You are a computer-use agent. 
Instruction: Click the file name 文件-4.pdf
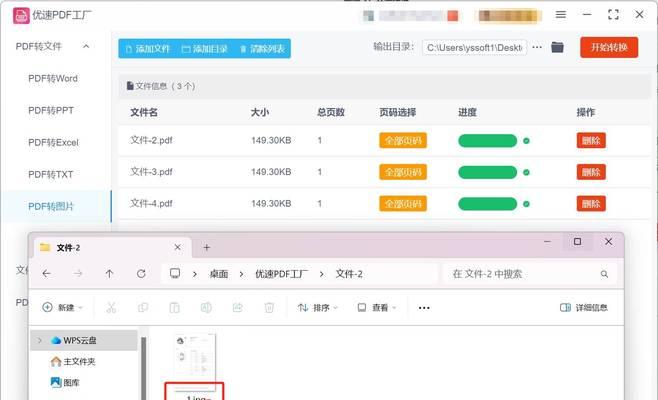[x=151, y=203]
